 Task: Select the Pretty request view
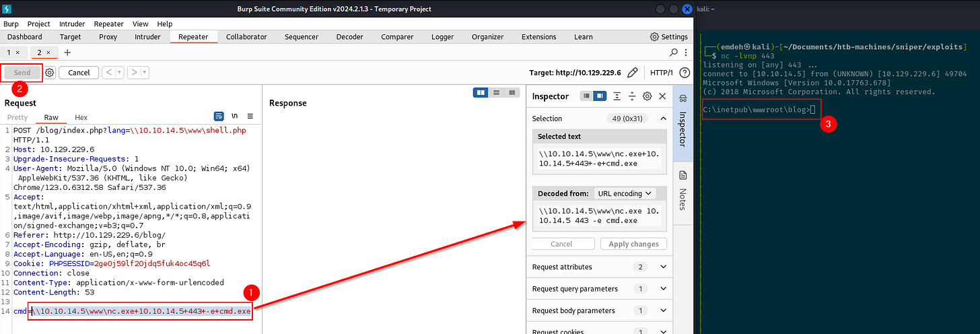17,117
